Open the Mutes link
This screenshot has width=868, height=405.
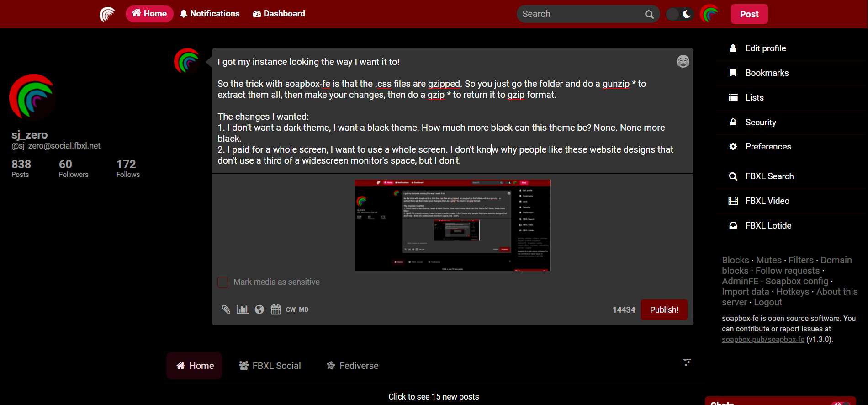(769, 260)
